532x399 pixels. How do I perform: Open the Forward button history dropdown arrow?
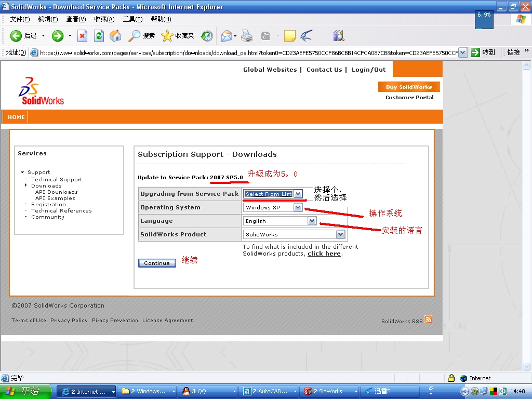pos(70,36)
